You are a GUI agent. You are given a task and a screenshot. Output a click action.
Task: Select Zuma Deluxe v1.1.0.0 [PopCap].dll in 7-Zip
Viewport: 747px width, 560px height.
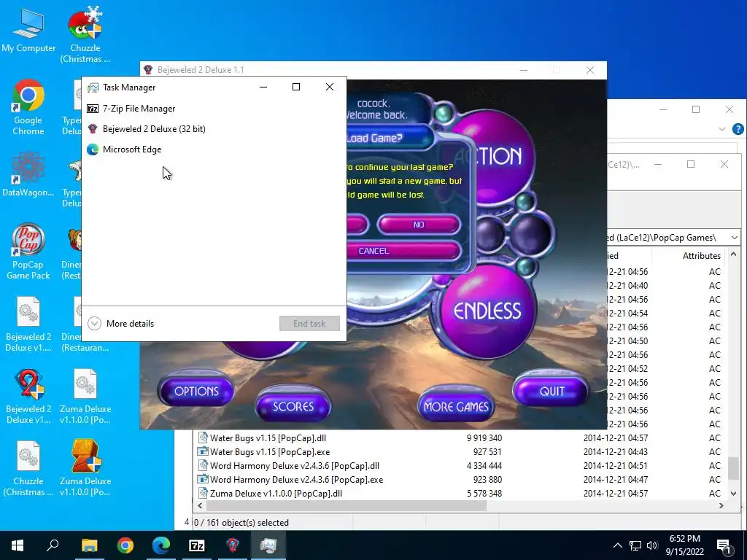coord(276,494)
